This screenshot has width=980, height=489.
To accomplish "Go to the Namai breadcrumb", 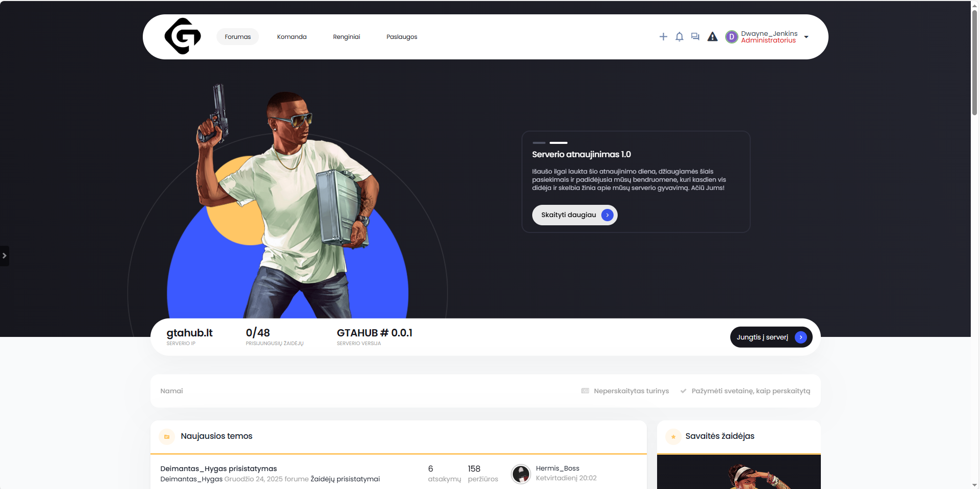I will click(x=171, y=391).
